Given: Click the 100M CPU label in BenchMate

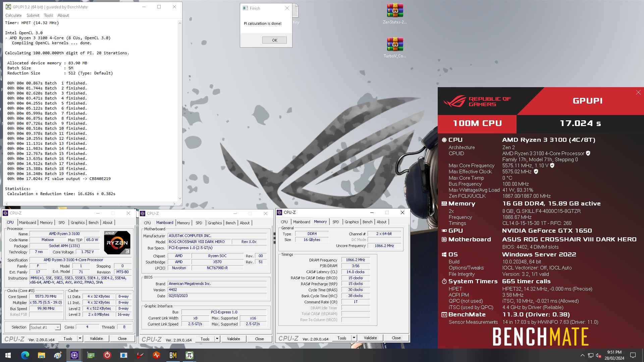Looking at the screenshot, I should 477,124.
